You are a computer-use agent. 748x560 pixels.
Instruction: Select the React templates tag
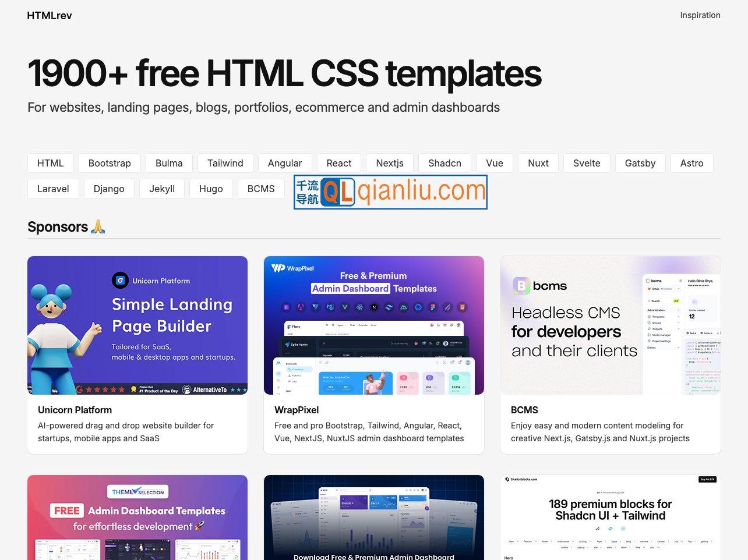click(x=339, y=163)
